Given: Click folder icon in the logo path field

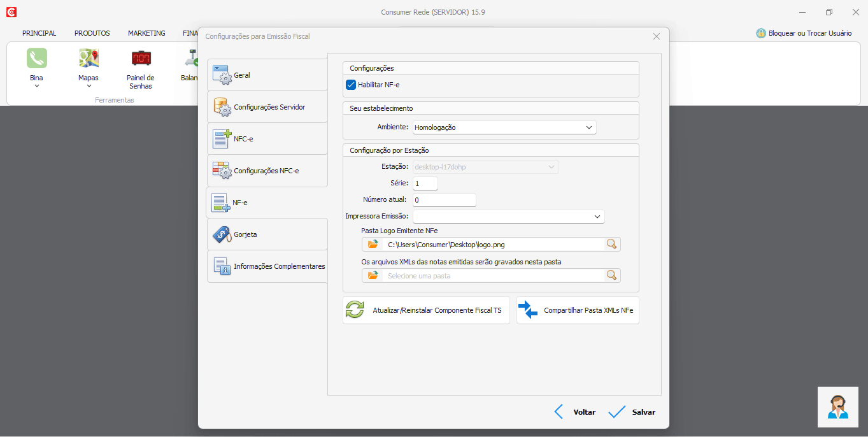Looking at the screenshot, I should pos(373,244).
